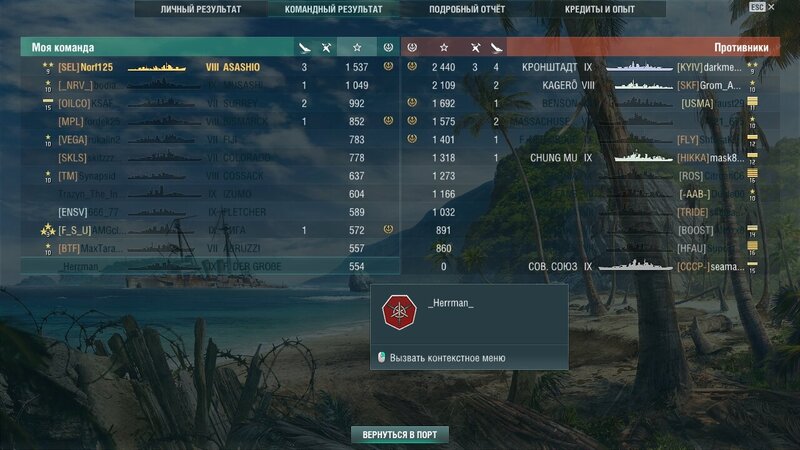Click enemy team's achievement emblem column icon
This screenshot has width=800, height=450.
coord(412,47)
